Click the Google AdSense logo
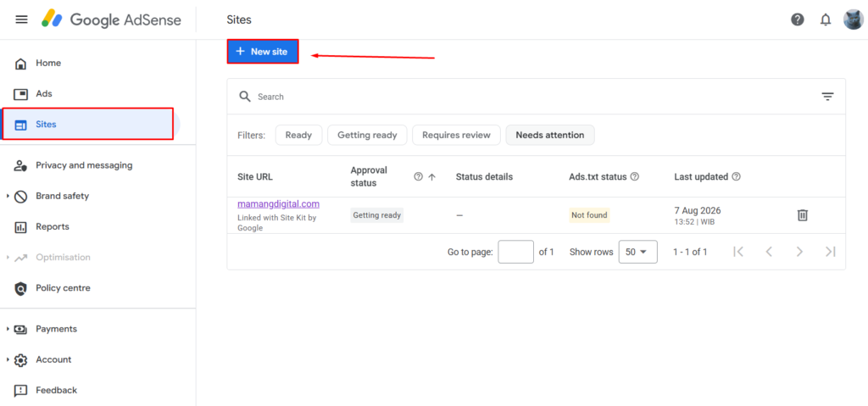The height and width of the screenshot is (406, 868). (111, 20)
